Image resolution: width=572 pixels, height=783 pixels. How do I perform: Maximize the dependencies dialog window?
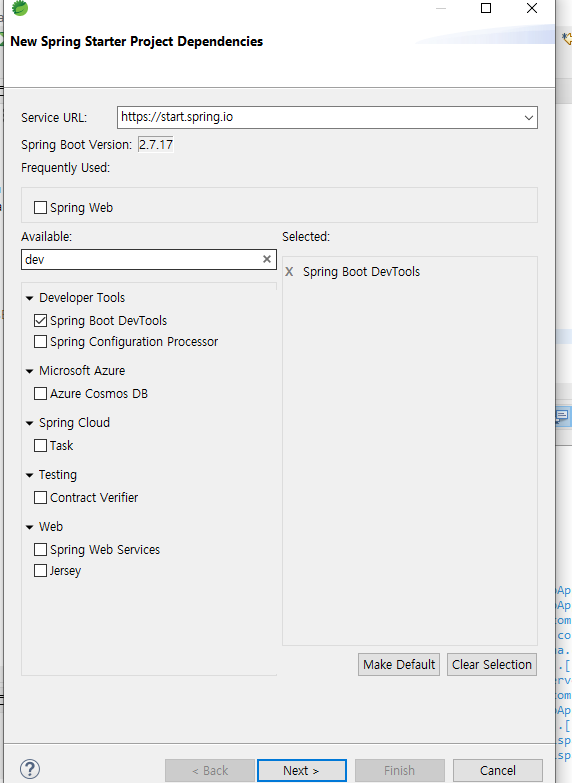486,8
